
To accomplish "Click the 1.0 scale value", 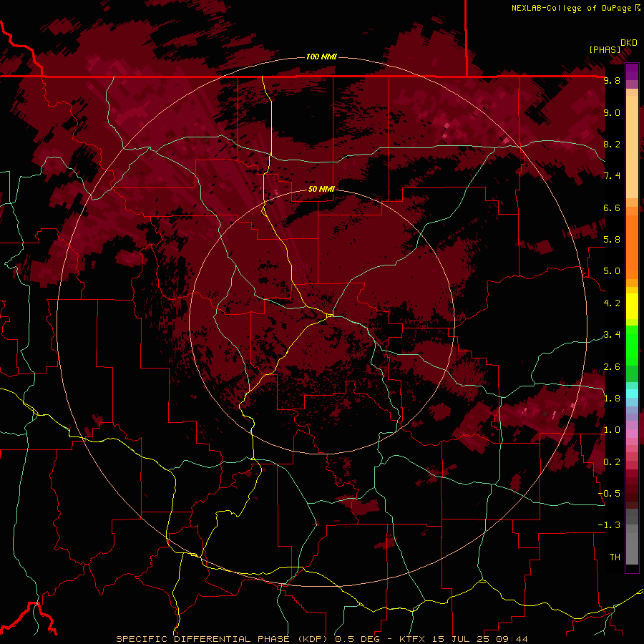I will 612,430.
